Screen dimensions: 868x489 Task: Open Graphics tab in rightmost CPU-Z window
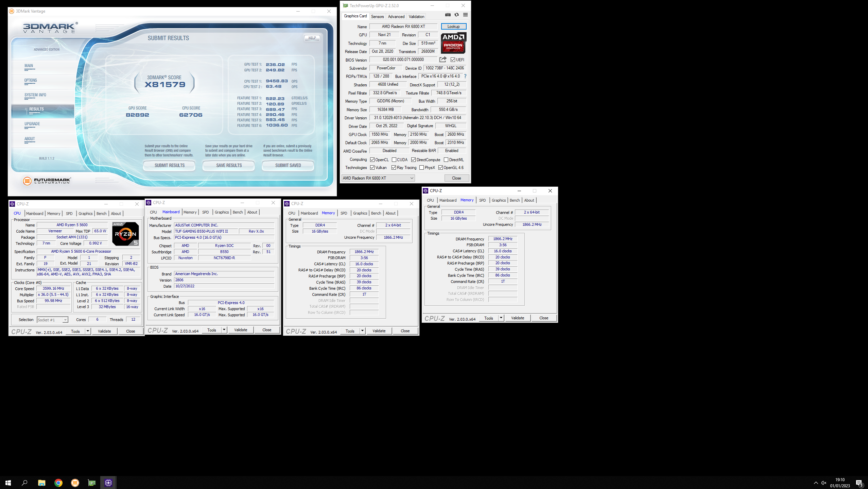(x=499, y=200)
